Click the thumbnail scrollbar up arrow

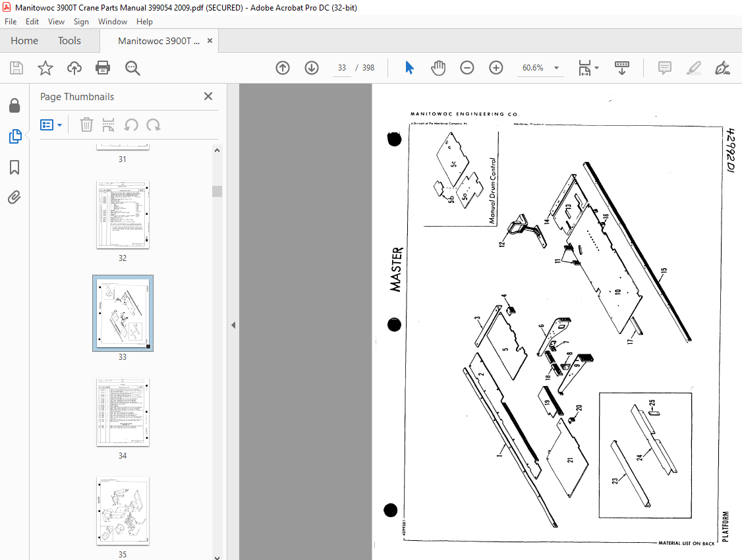point(217,150)
